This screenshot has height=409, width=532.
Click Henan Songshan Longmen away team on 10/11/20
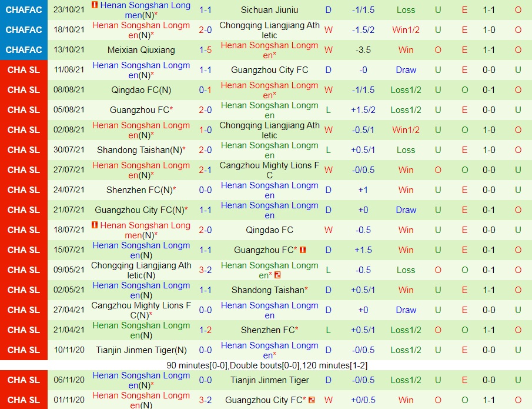269,350
